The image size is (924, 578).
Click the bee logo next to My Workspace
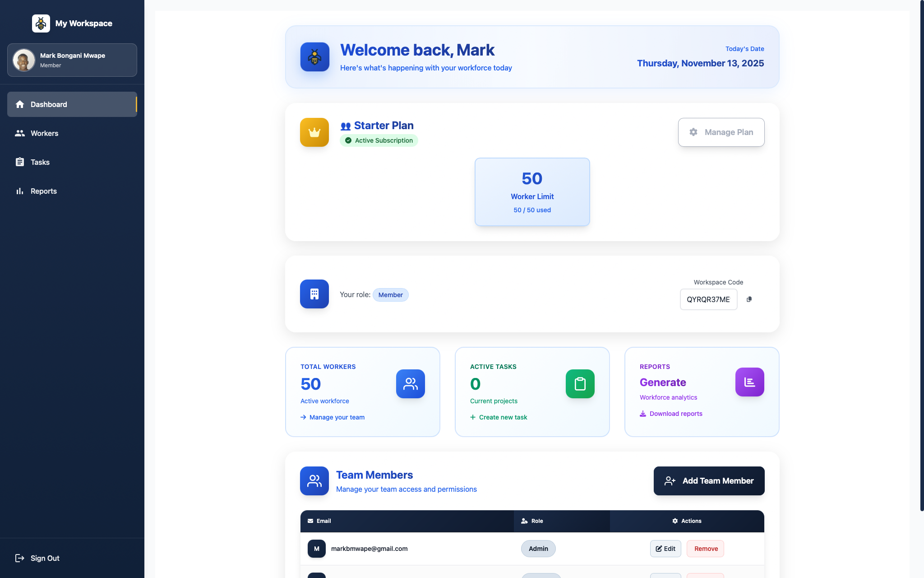point(41,23)
